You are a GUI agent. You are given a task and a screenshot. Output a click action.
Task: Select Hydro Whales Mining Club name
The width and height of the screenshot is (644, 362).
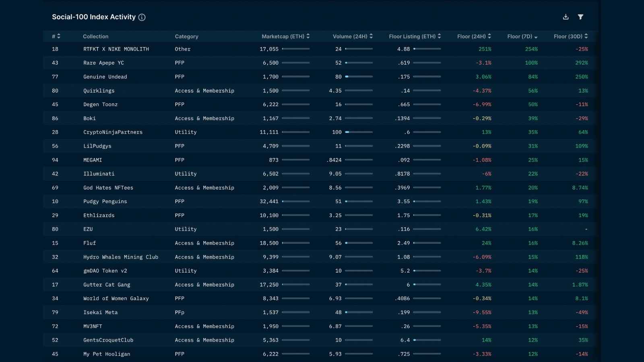point(121,257)
